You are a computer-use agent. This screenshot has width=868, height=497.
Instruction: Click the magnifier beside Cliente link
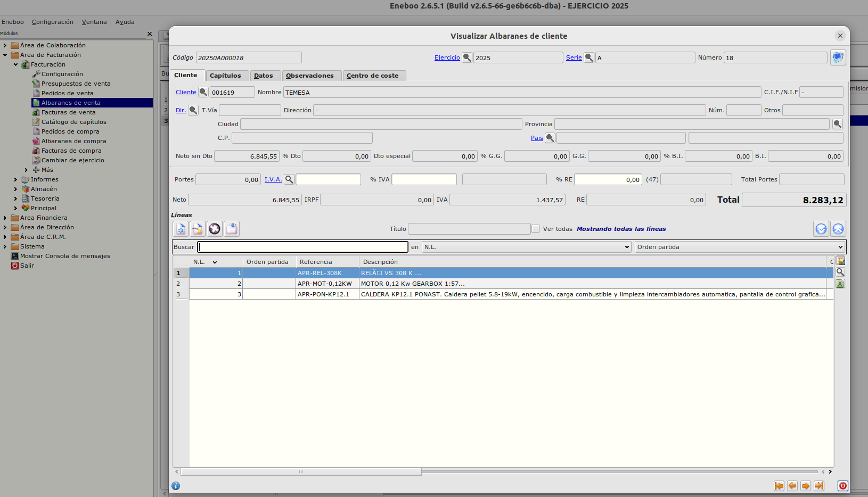tap(203, 92)
